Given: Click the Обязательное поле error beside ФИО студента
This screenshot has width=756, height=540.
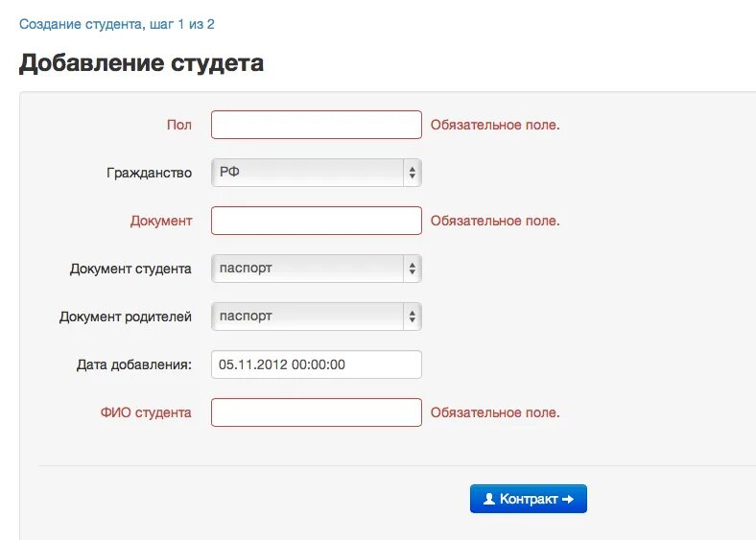Looking at the screenshot, I should (495, 412).
